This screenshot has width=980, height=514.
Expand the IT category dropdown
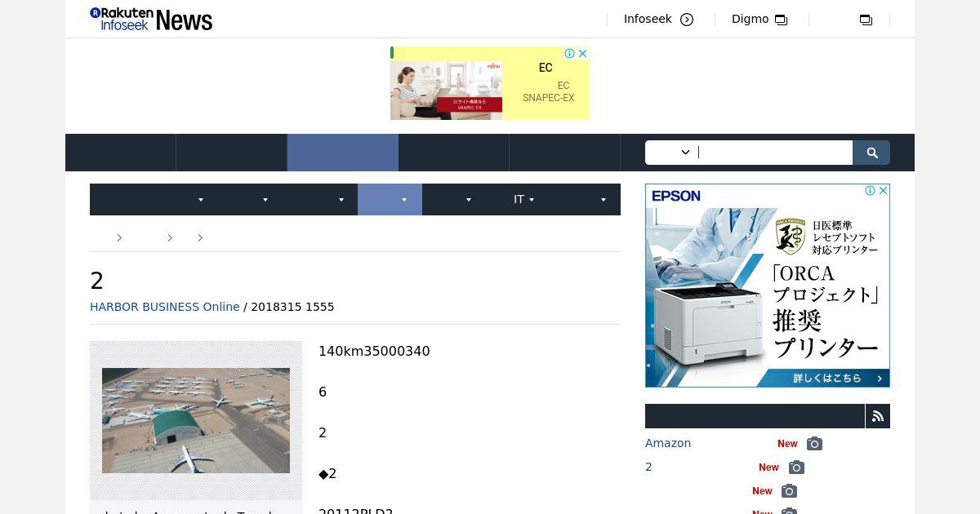click(523, 200)
